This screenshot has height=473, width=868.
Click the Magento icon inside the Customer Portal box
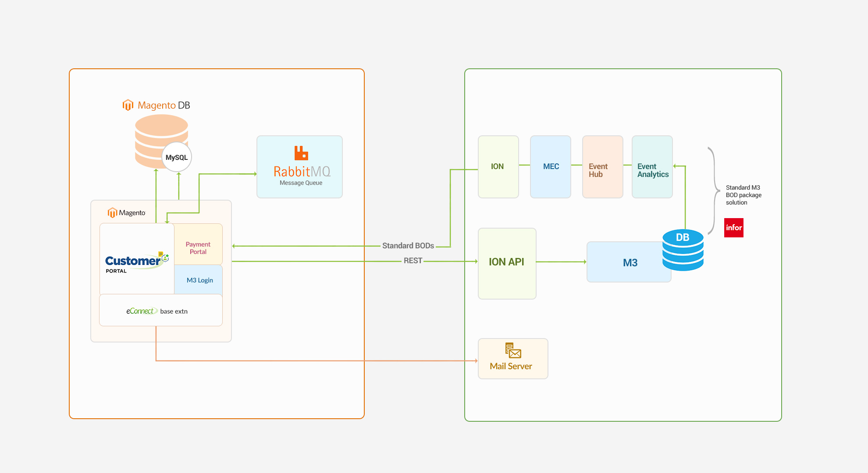click(x=113, y=212)
